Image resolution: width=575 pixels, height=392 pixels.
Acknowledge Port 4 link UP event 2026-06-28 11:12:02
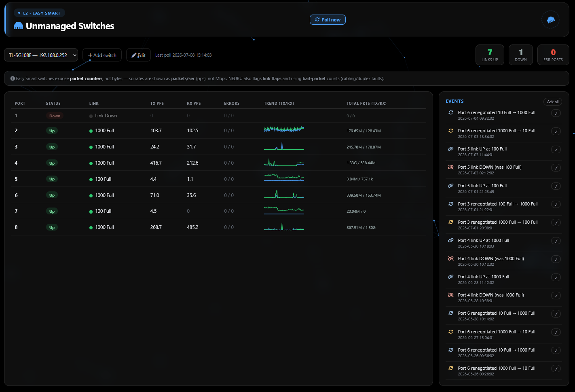[556, 278]
